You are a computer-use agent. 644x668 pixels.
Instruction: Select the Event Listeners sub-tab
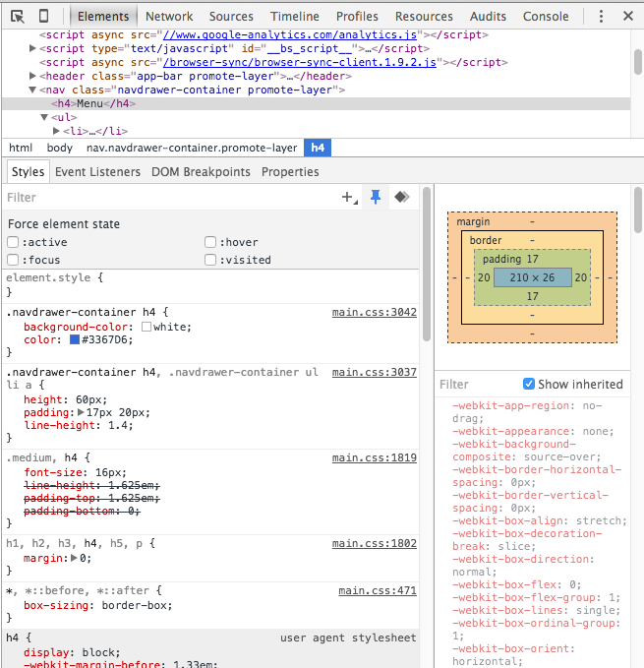tap(97, 172)
